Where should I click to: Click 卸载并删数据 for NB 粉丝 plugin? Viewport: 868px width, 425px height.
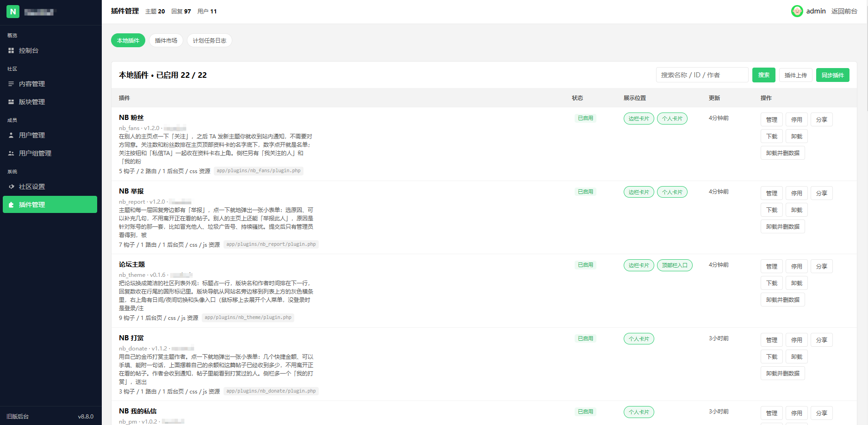(783, 153)
